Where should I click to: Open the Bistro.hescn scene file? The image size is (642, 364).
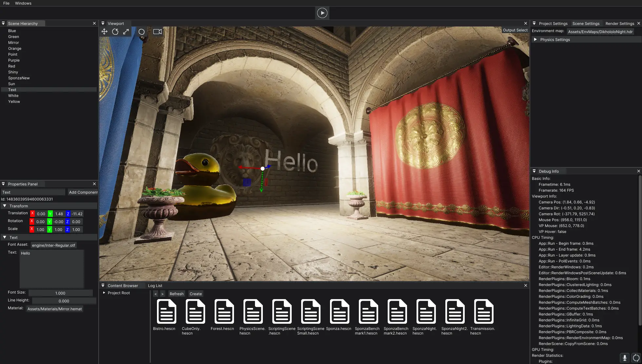click(x=166, y=312)
